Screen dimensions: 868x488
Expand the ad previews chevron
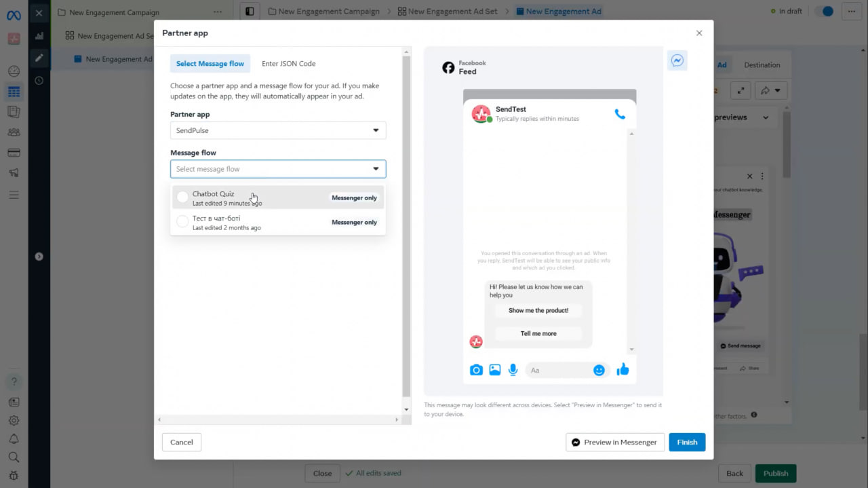pos(766,117)
